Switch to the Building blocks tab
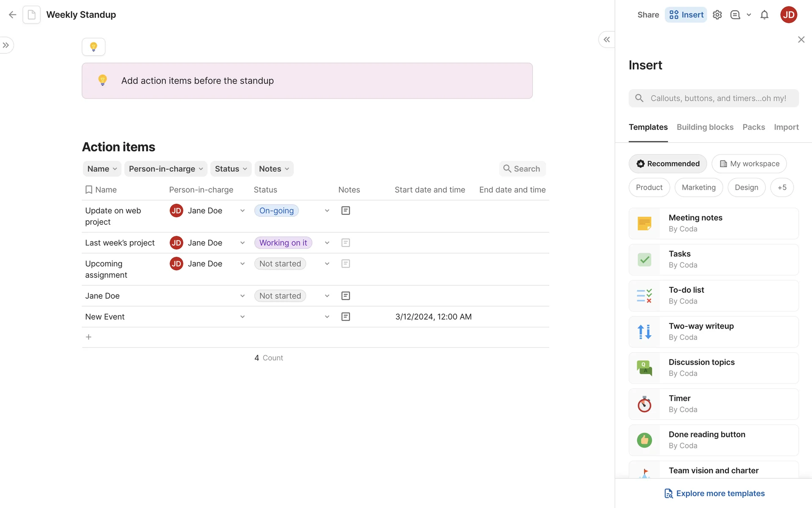This screenshot has width=812, height=508. click(x=705, y=127)
